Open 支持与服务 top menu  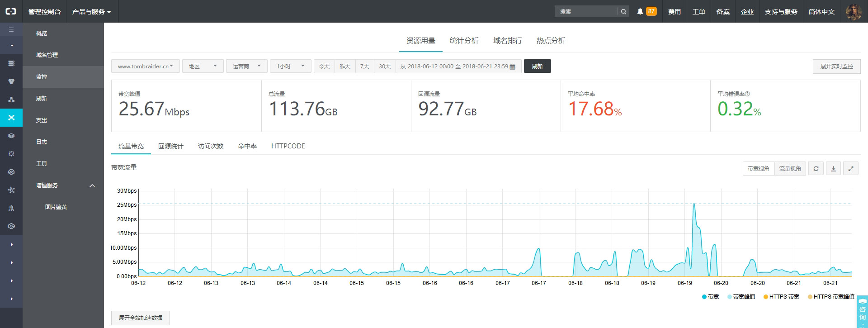pos(781,12)
